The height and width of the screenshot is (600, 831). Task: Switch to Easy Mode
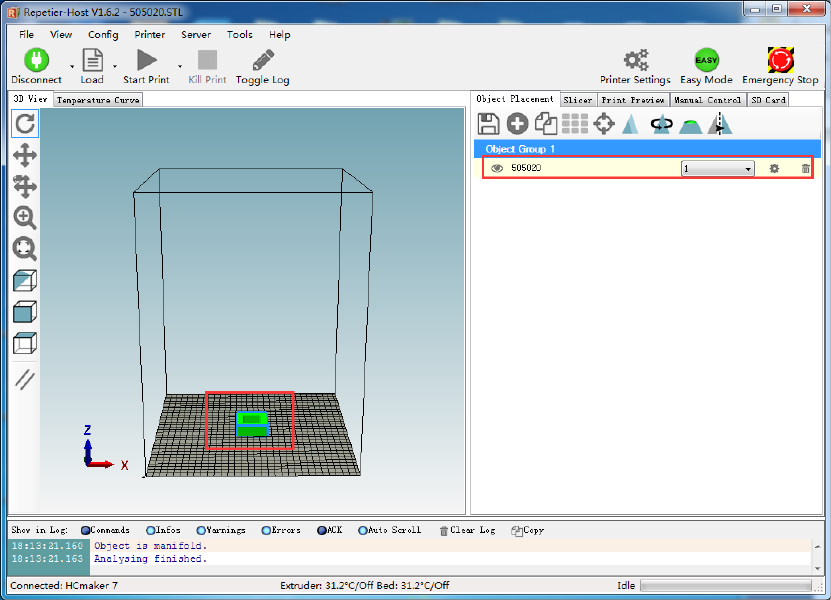706,60
